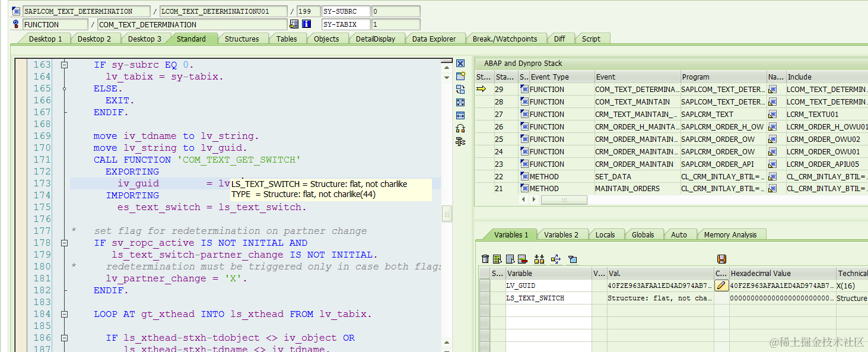Click the wrench tool settings icon

click(x=460, y=141)
